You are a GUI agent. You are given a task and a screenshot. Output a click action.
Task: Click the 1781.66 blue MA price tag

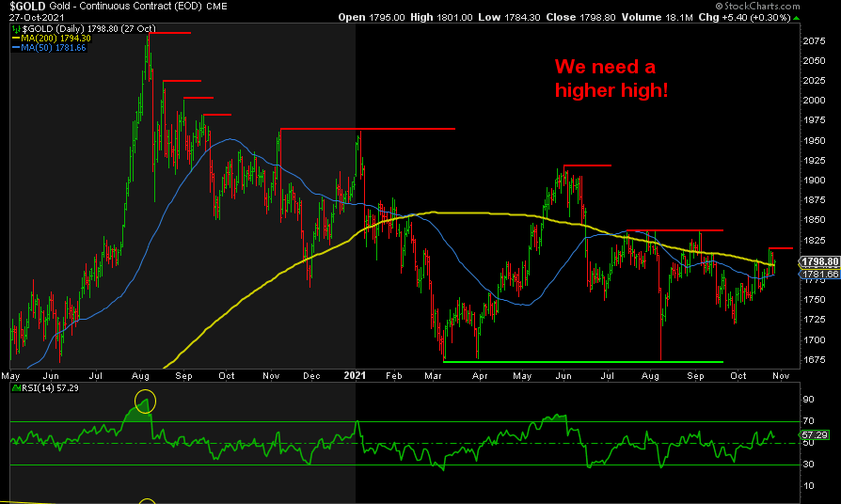coord(813,274)
